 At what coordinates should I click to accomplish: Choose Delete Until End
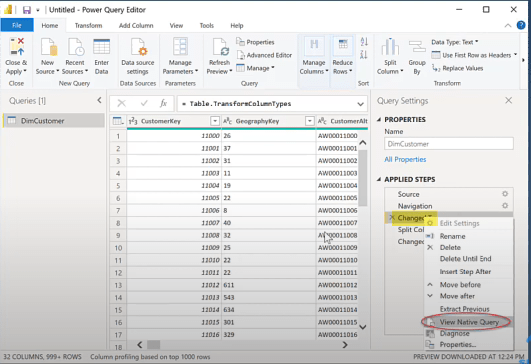click(x=469, y=259)
